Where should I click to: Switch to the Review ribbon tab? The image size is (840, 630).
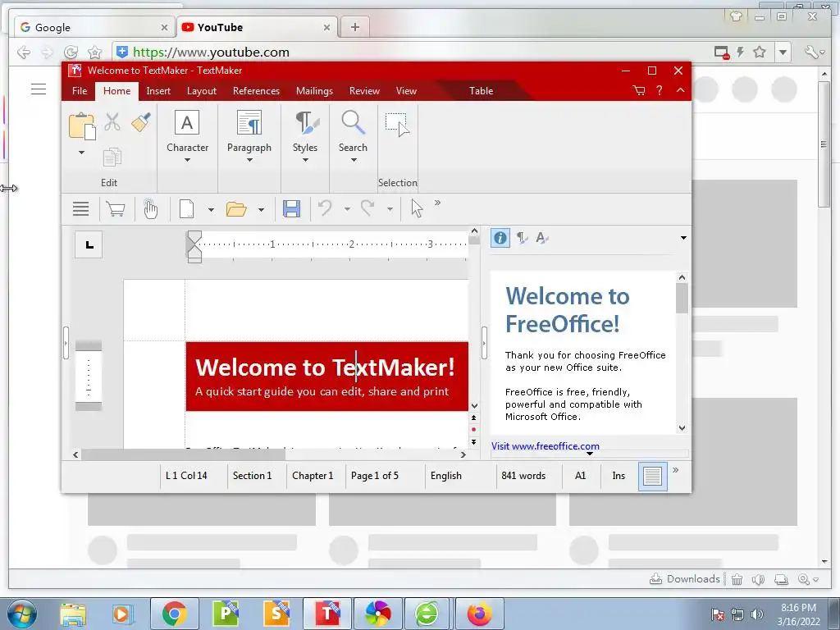click(364, 91)
